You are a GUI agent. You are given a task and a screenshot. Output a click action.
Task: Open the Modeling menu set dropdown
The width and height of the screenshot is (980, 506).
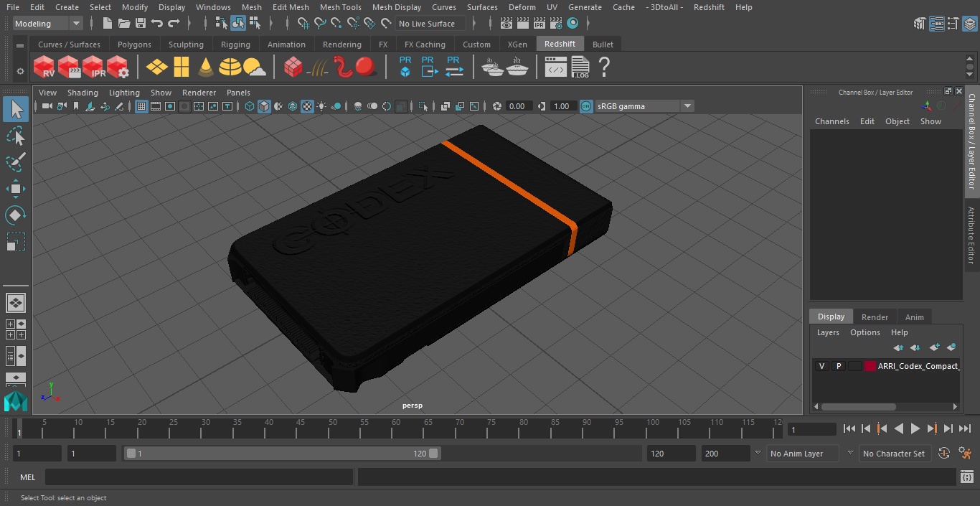point(47,24)
